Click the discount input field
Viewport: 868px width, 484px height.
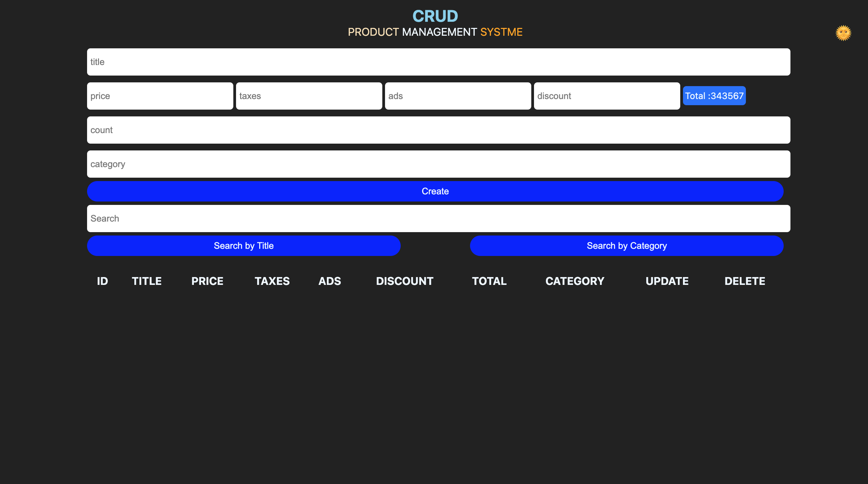pos(607,96)
